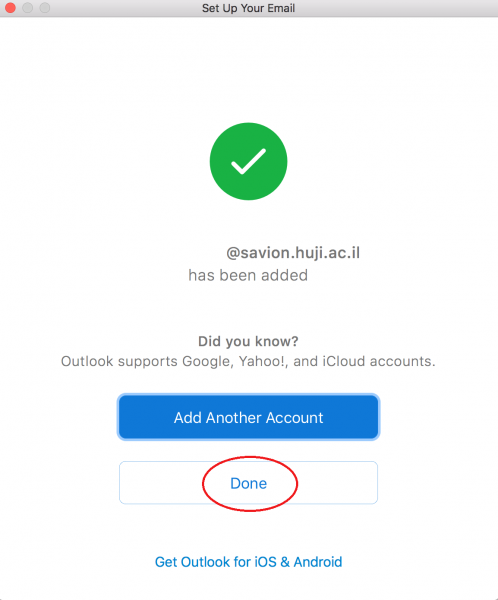The image size is (498, 600).
Task: Click the "Did you know?" heading
Action: click(x=248, y=341)
